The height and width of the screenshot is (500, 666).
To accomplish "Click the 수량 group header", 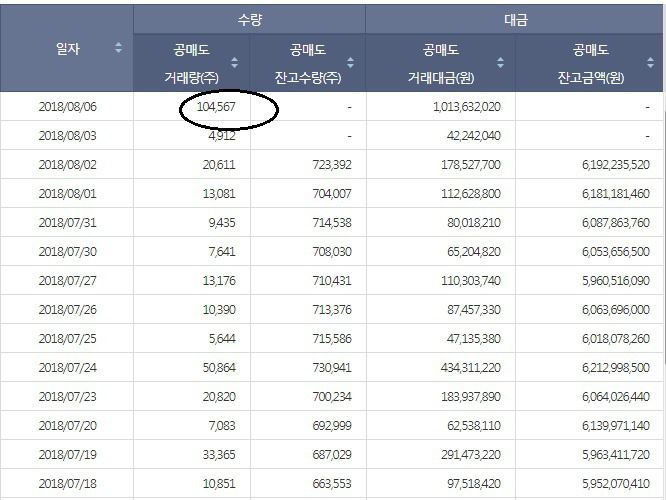I will [250, 20].
